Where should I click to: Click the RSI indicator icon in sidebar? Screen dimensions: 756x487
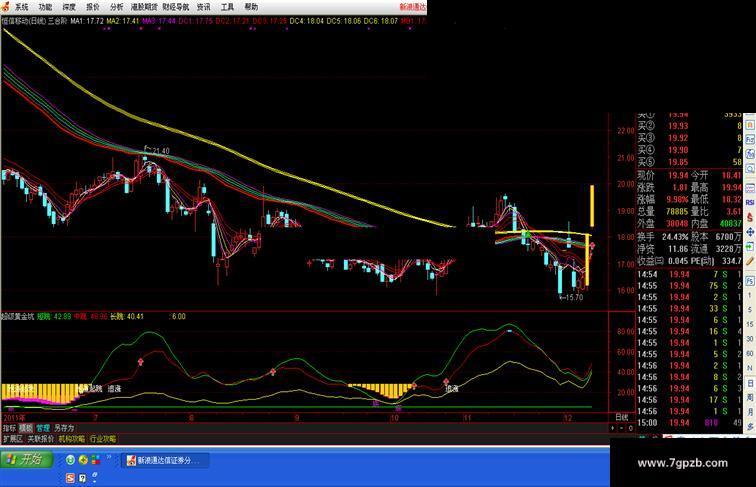[x=750, y=203]
